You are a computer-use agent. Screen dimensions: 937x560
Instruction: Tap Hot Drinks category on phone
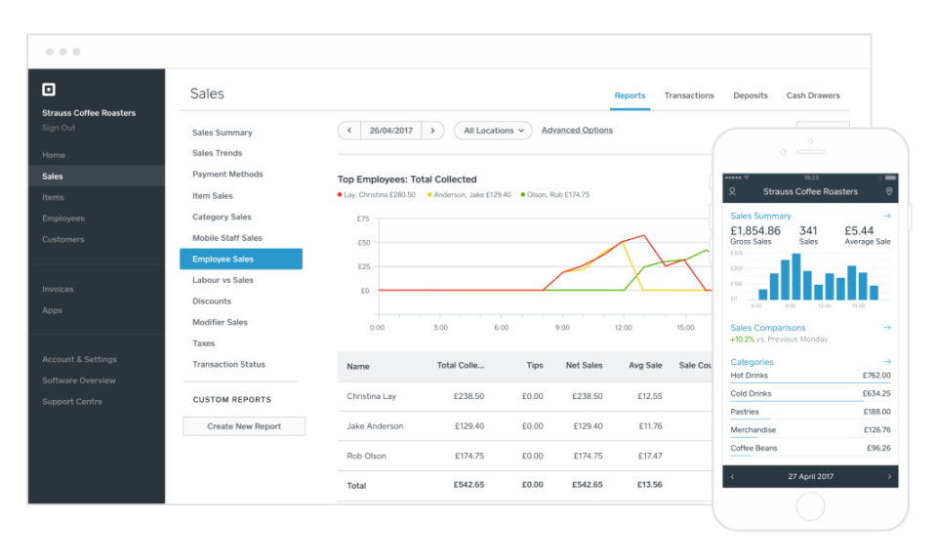coord(810,376)
